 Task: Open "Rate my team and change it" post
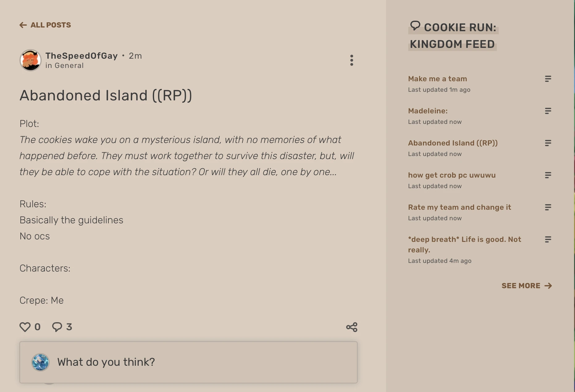click(x=459, y=207)
